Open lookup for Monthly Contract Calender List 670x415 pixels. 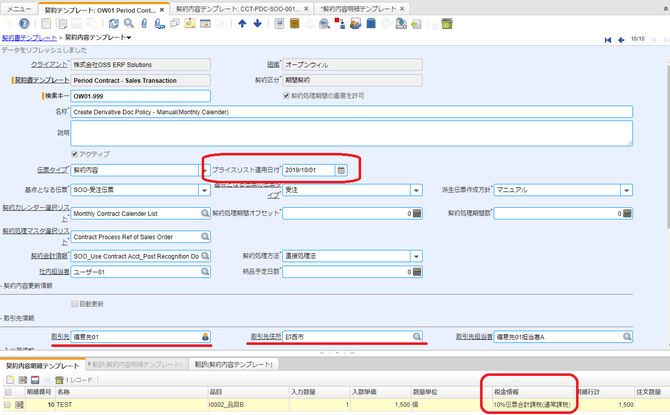click(205, 213)
